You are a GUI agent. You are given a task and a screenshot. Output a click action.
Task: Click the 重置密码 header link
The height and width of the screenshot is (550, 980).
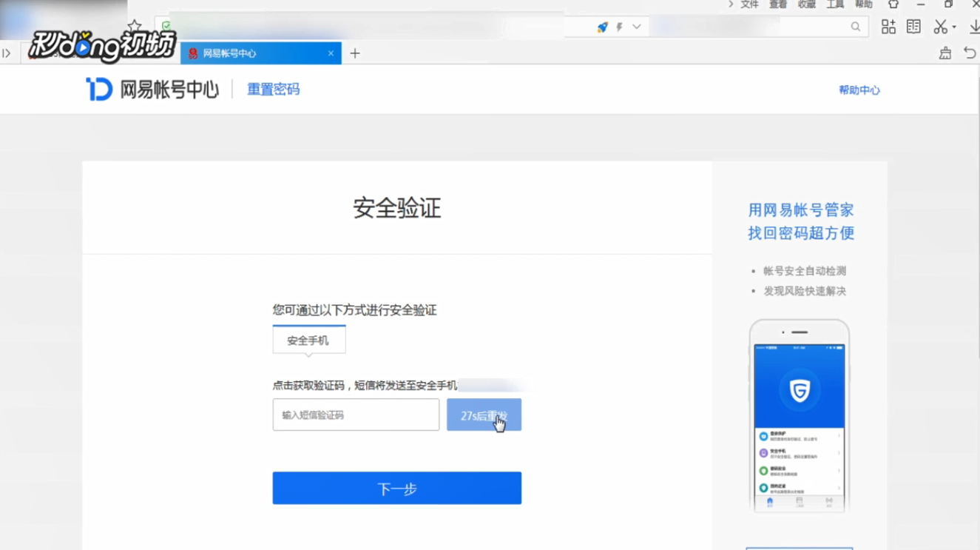coord(273,89)
